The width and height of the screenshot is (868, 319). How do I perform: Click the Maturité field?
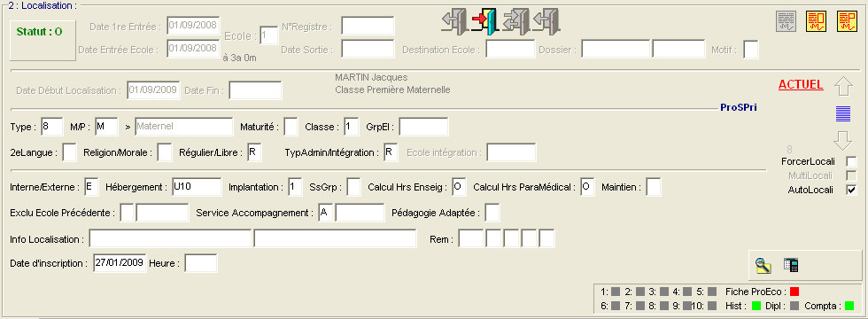(x=291, y=126)
